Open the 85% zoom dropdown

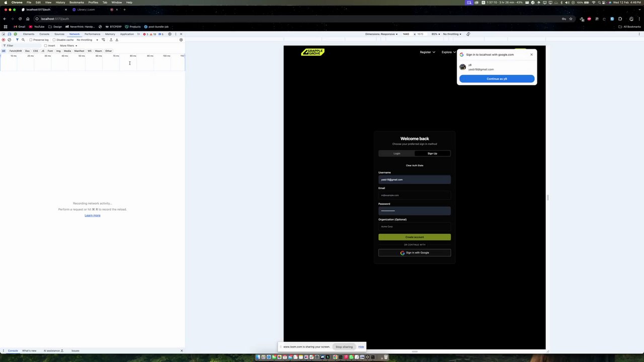click(x=436, y=34)
